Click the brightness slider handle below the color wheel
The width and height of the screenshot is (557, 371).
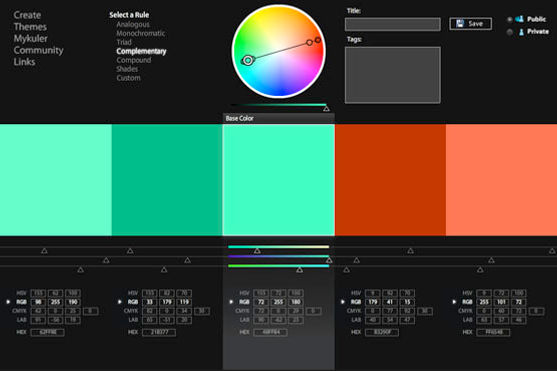pyautogui.click(x=326, y=108)
